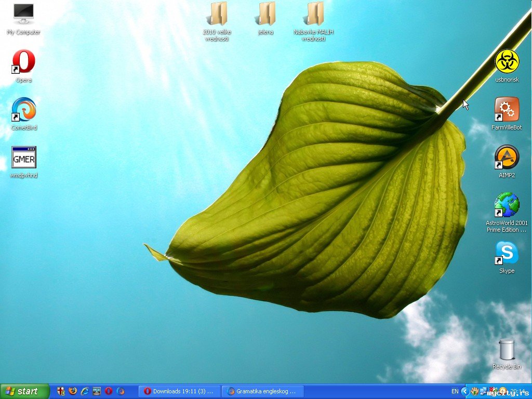
Task: Launch CometBird from the desktop
Action: (x=23, y=110)
